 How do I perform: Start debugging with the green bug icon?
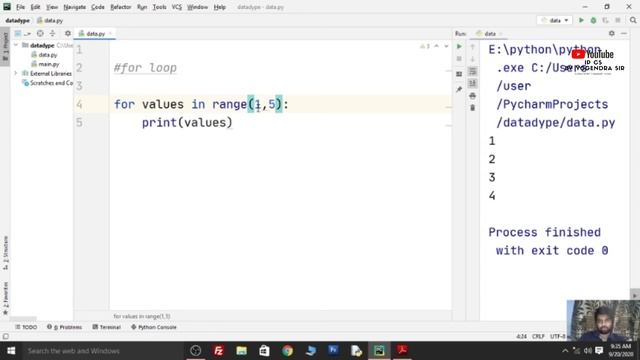[593, 20]
